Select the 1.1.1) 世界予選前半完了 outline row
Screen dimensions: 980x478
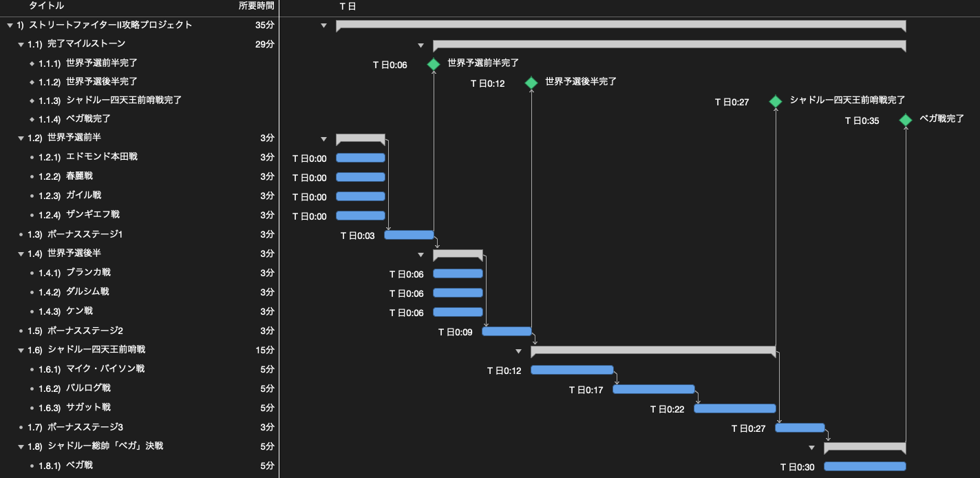(x=140, y=63)
